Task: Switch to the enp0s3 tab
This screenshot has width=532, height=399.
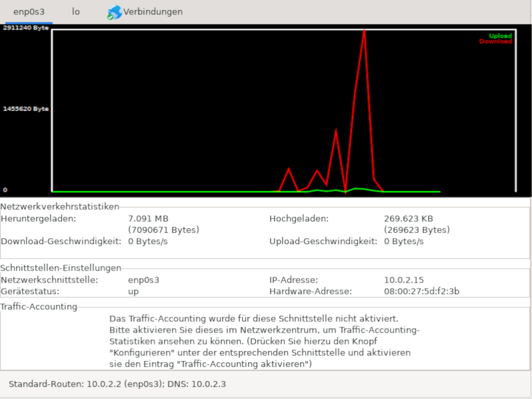Action: pyautogui.click(x=29, y=12)
